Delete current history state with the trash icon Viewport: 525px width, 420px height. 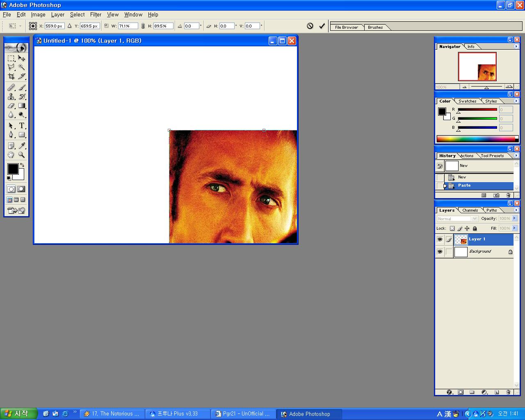point(508,196)
